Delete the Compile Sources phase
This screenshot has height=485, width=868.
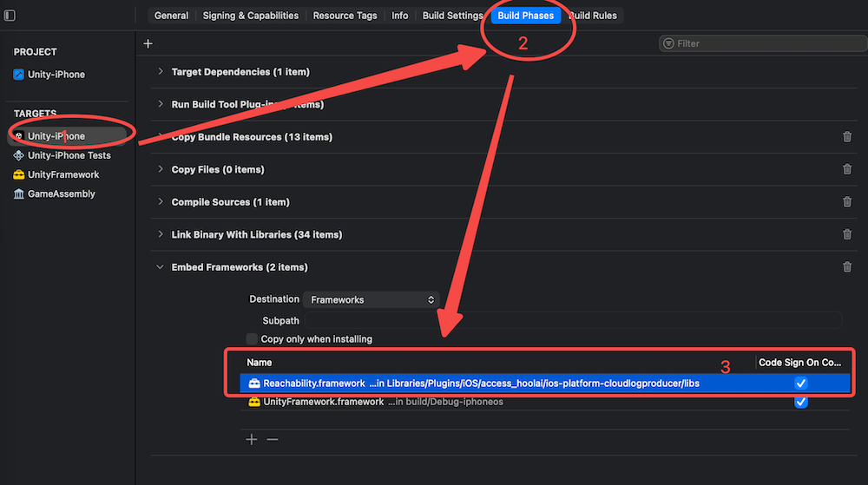pyautogui.click(x=847, y=202)
